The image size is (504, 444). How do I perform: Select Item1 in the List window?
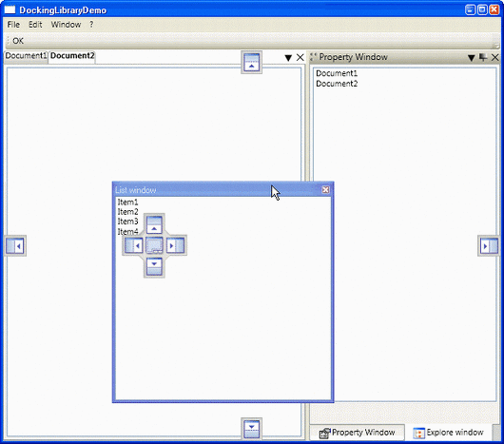pos(127,203)
